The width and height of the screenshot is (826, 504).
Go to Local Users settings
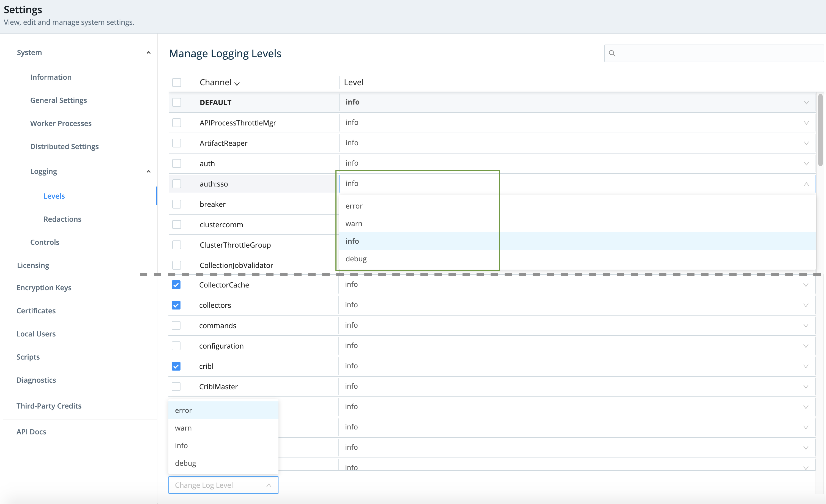pyautogui.click(x=36, y=334)
